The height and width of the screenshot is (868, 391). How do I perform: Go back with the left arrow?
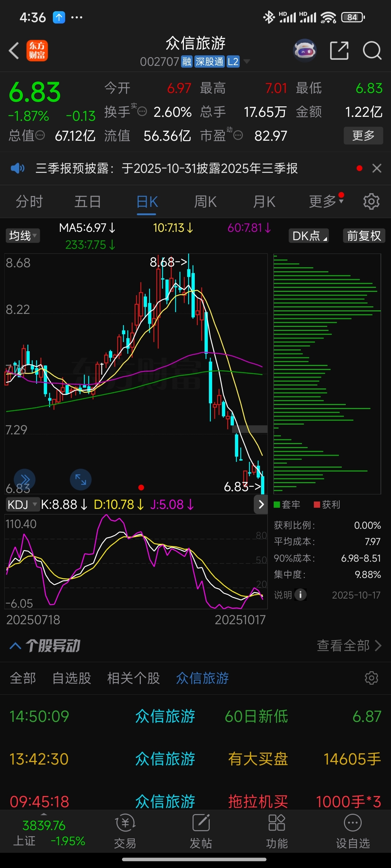coord(14,51)
